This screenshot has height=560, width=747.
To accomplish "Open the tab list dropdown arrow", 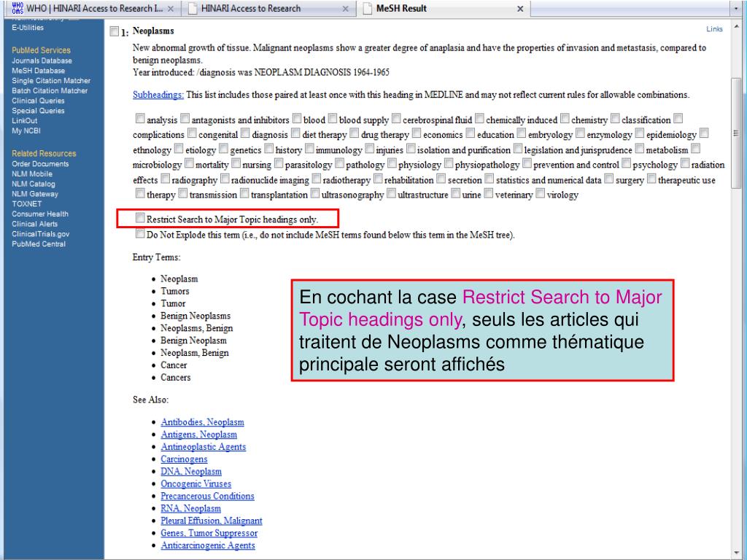I will coord(737,9).
